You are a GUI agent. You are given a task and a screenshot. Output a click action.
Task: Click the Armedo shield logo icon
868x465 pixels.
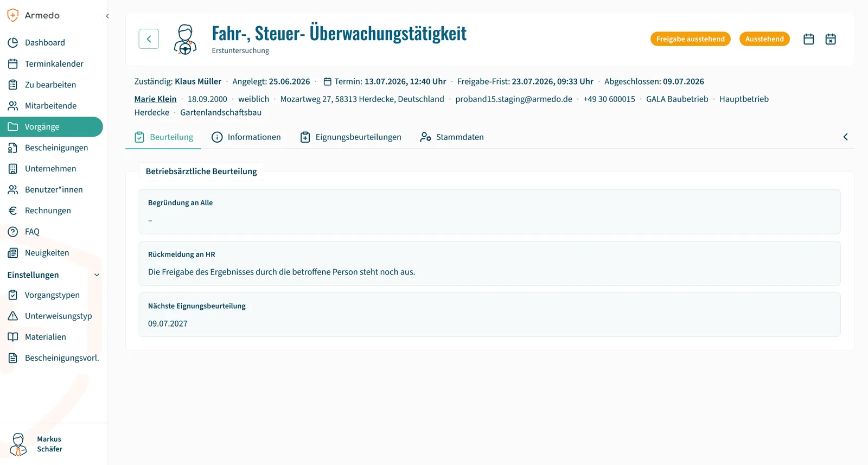tap(13, 15)
